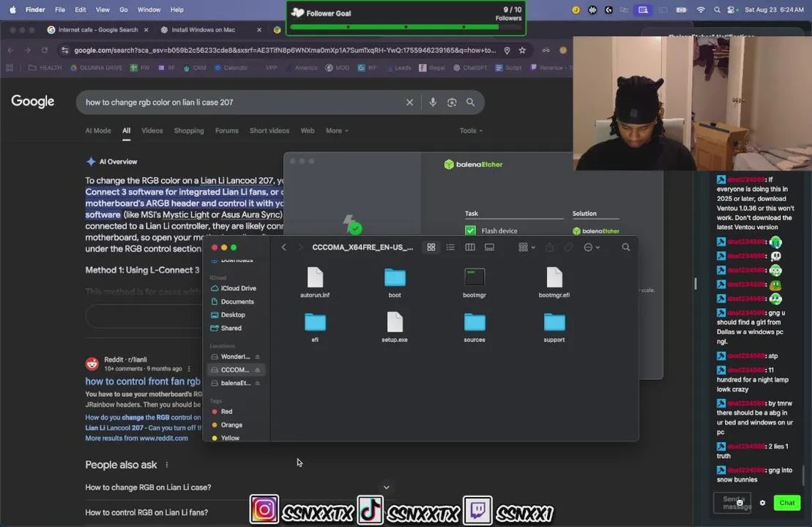The height and width of the screenshot is (527, 812).
Task: Reload the Chrome page
Action: point(45,51)
